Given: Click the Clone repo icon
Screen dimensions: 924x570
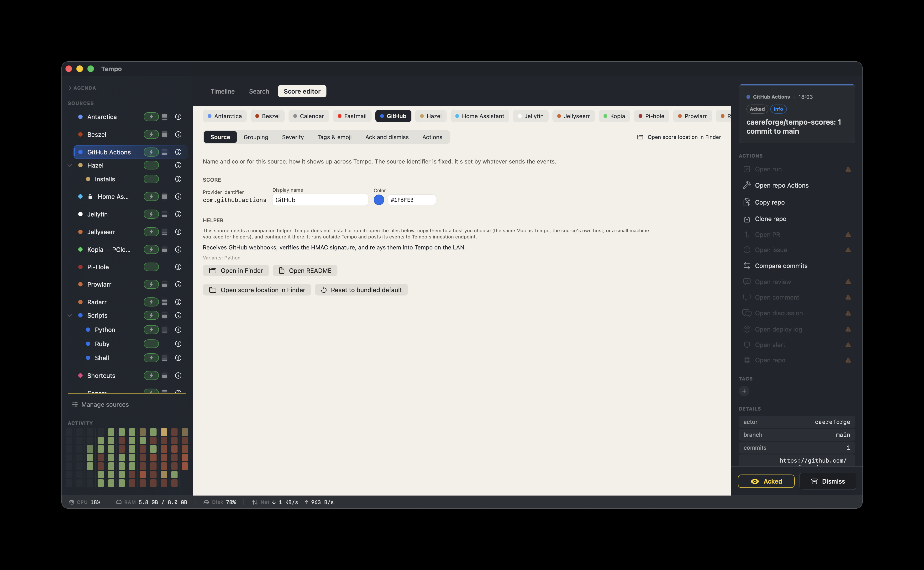Looking at the screenshot, I should pos(746,219).
